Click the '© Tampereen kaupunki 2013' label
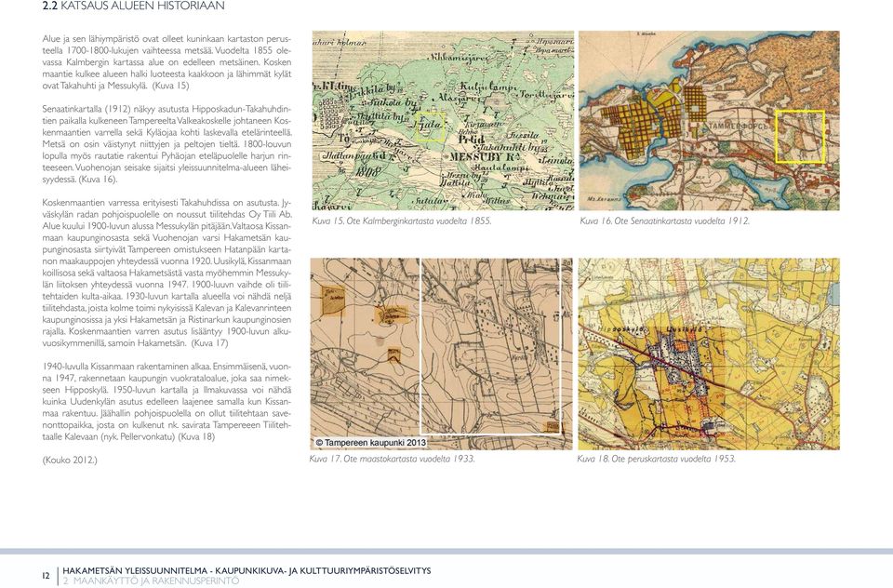The width and height of the screenshot is (893, 588). click(x=371, y=443)
